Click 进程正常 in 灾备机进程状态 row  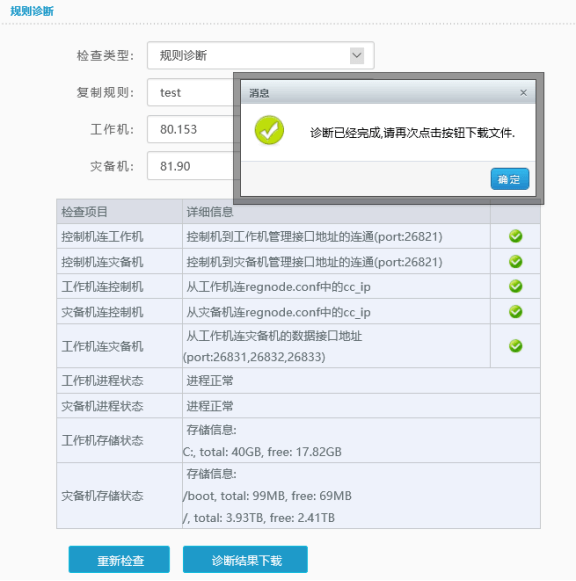coord(210,406)
